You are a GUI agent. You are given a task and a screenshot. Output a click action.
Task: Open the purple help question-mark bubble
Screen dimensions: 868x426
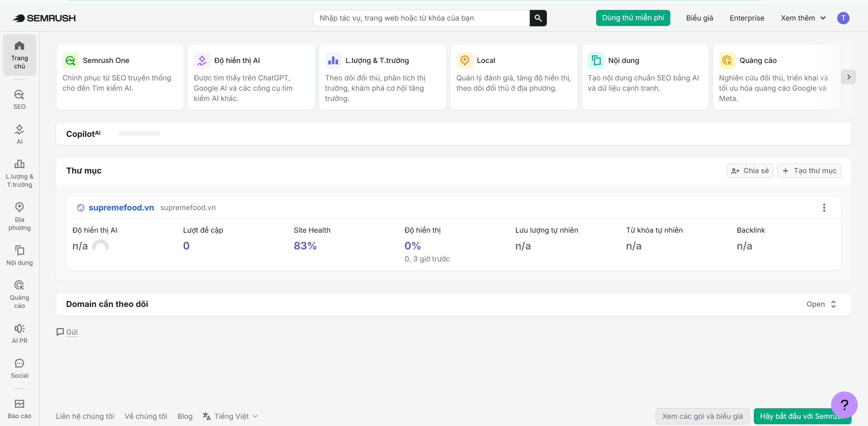pyautogui.click(x=844, y=405)
